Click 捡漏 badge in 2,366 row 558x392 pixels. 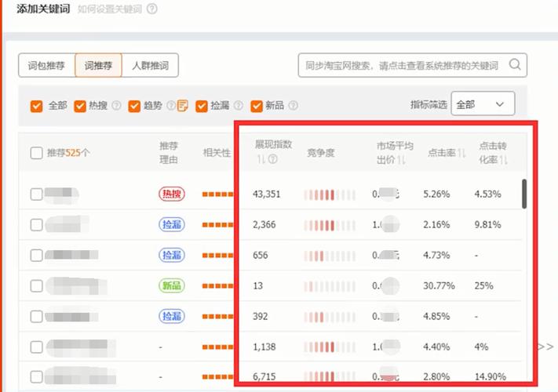172,224
